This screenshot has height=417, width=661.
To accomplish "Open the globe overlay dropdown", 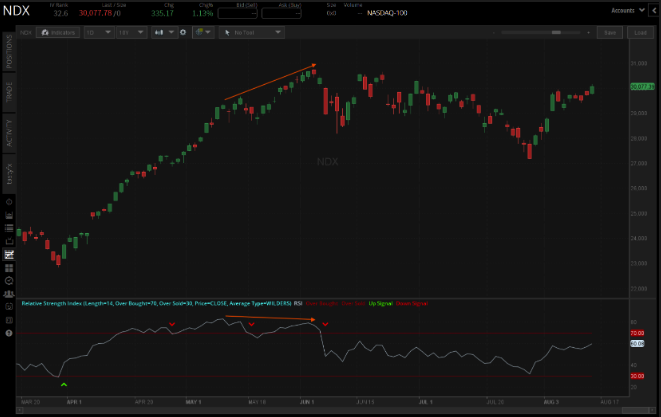I will 203,32.
